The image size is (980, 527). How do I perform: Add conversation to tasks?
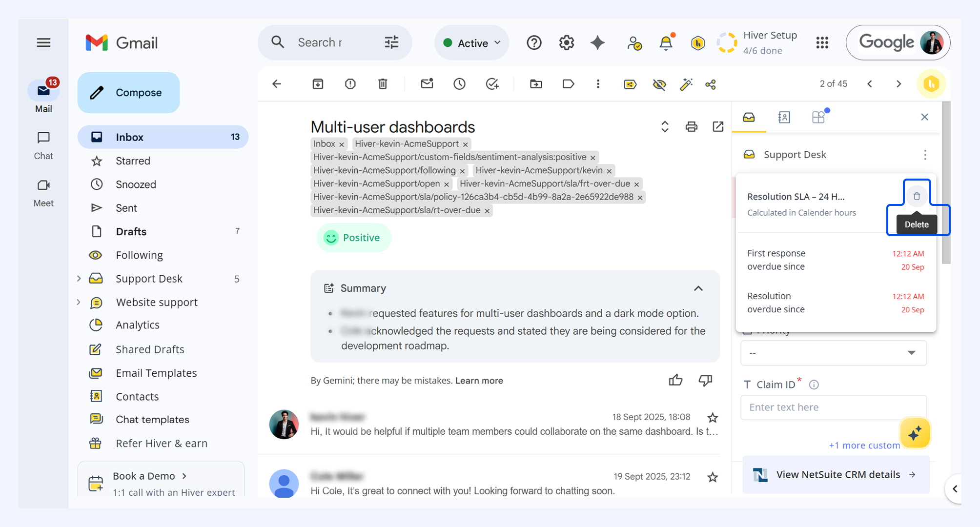point(492,84)
